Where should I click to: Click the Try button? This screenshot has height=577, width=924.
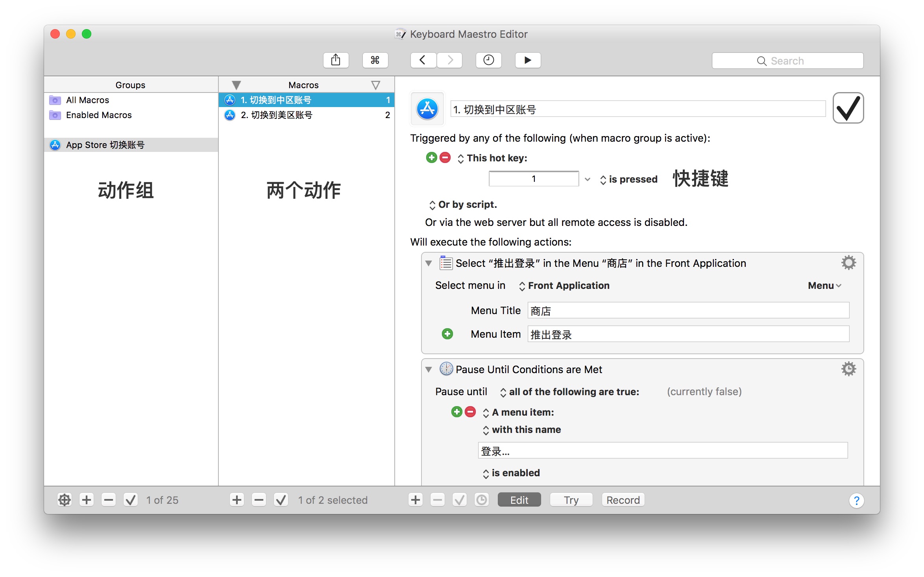(x=571, y=500)
